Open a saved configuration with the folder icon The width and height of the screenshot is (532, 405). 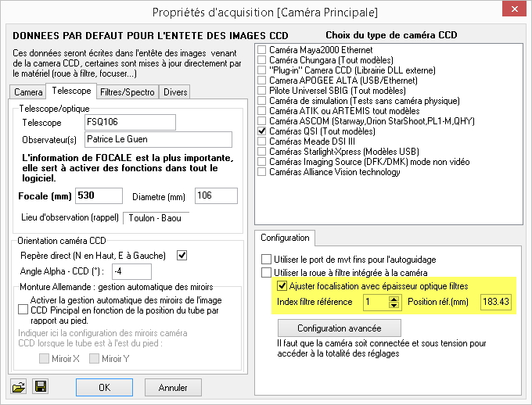click(x=19, y=387)
